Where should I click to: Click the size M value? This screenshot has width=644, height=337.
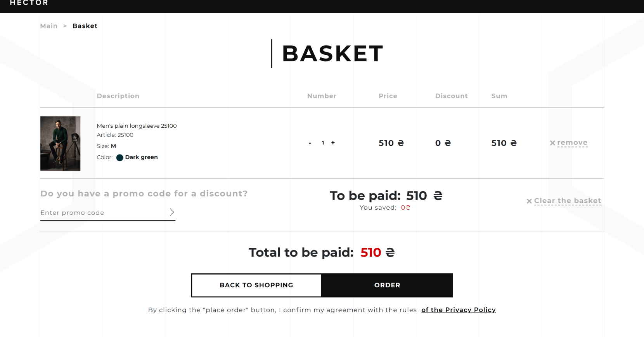tap(113, 146)
